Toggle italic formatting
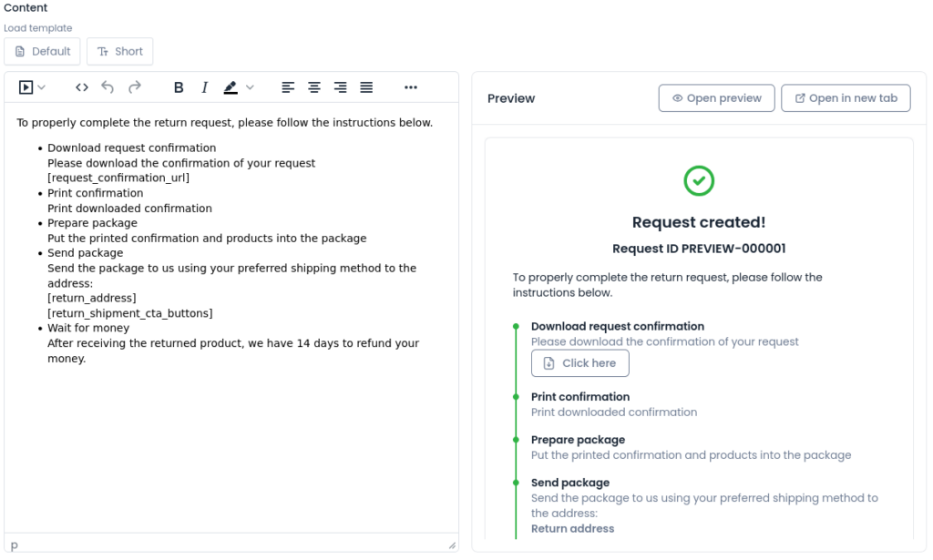 204,87
